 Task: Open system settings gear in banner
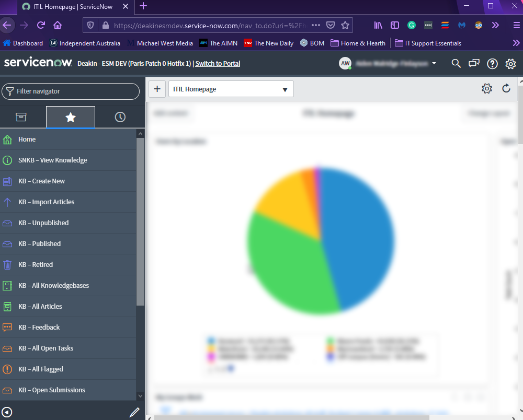[510, 64]
